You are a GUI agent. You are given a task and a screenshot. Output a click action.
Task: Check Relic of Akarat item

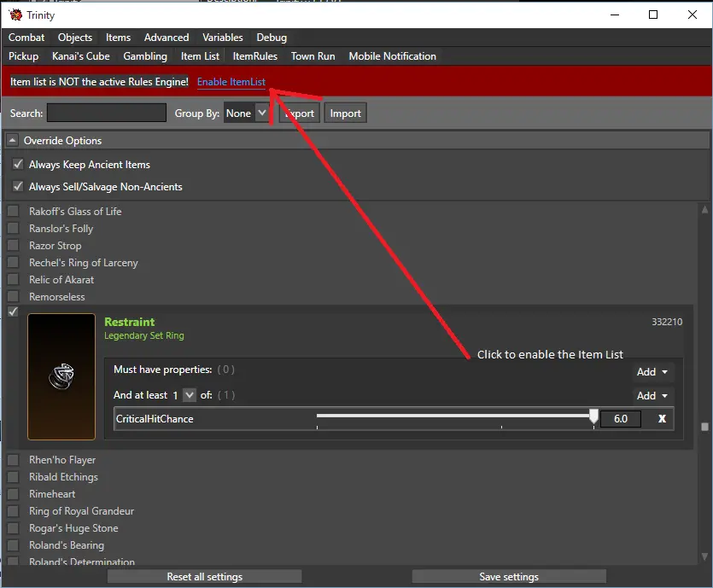click(x=13, y=279)
